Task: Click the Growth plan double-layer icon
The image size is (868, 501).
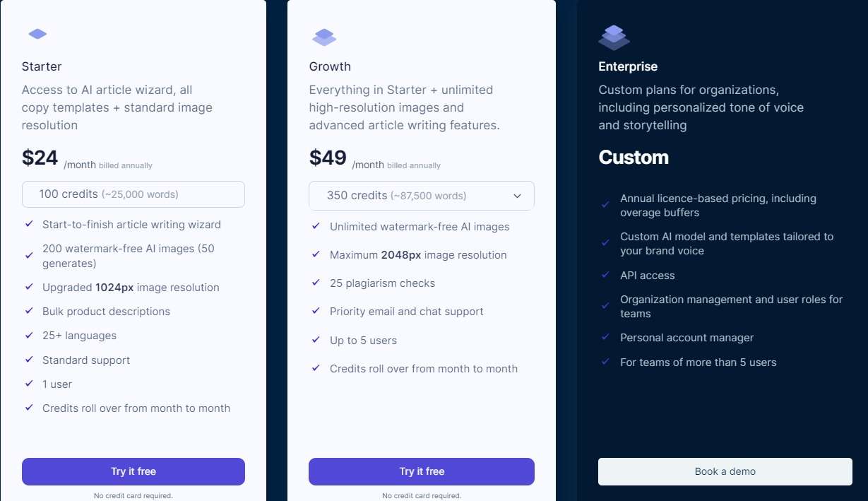Action: (324, 37)
